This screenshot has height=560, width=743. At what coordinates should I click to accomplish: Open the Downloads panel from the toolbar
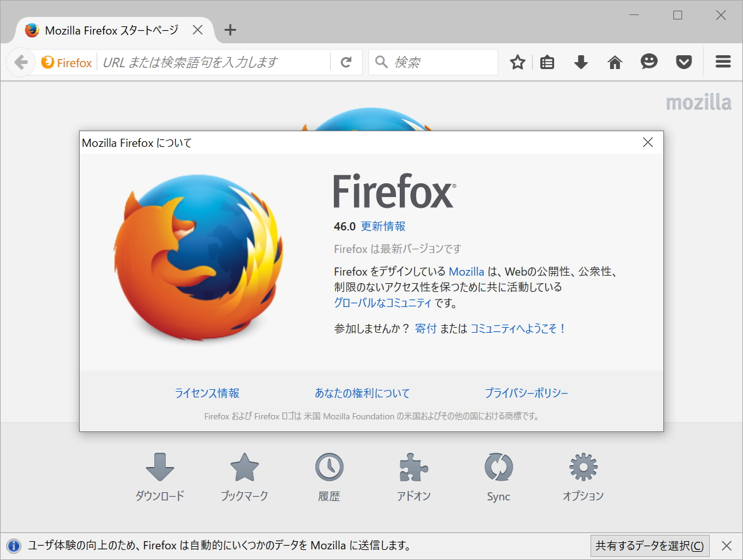point(580,62)
